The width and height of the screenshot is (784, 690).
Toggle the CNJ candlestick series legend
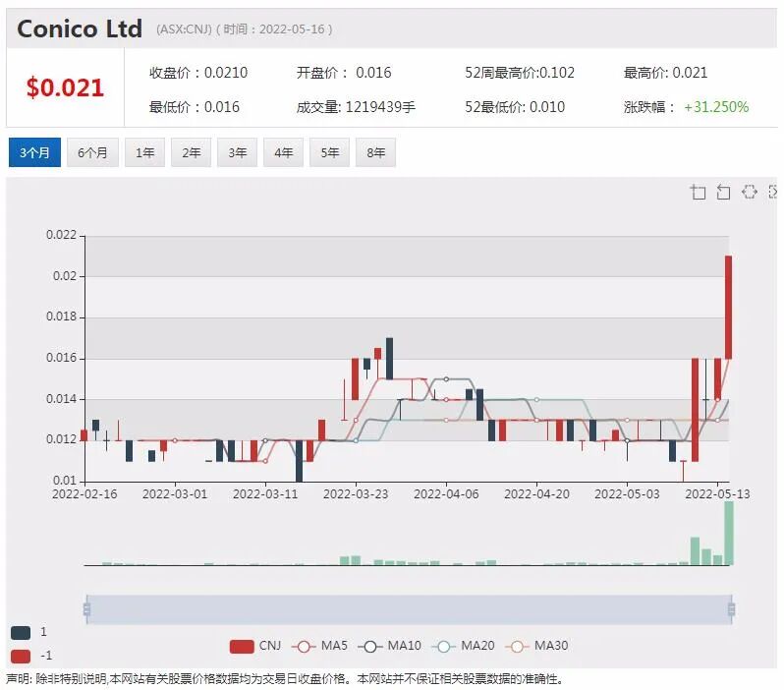point(255,646)
